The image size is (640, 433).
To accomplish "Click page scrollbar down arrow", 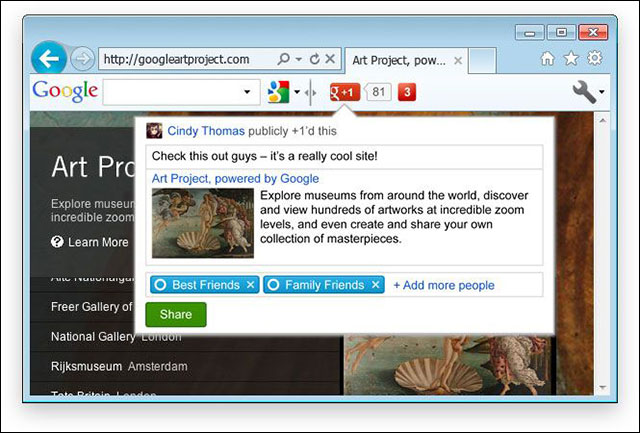I will pyautogui.click(x=603, y=388).
